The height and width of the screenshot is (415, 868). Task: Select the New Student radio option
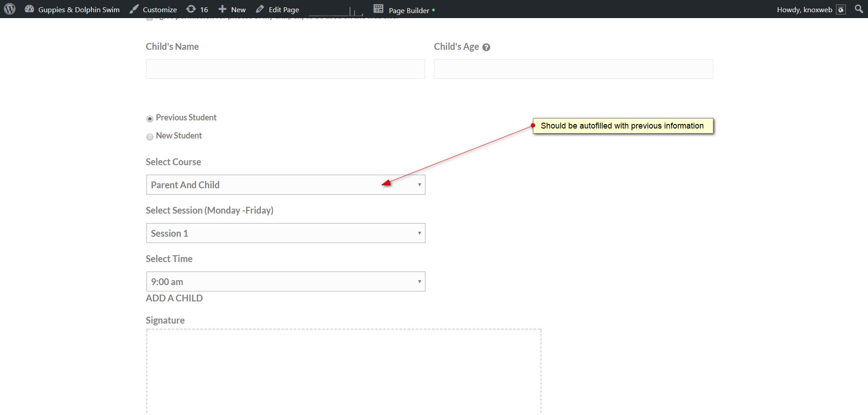(150, 137)
